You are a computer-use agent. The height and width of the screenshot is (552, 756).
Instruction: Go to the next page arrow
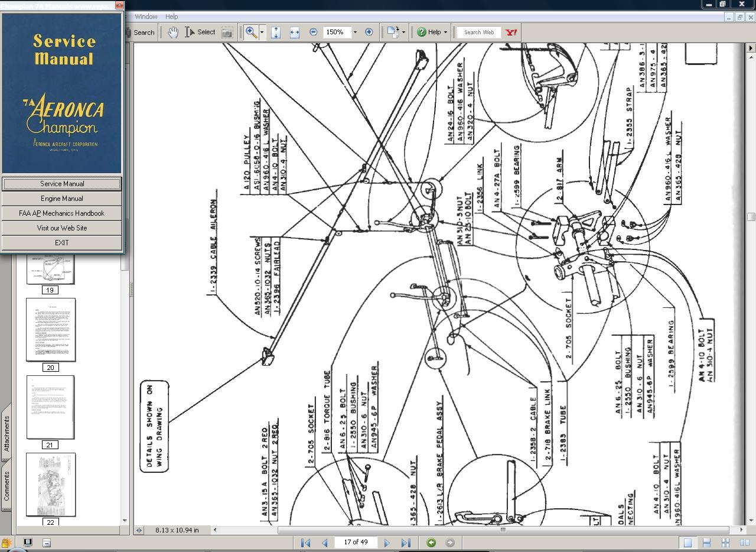click(387, 543)
